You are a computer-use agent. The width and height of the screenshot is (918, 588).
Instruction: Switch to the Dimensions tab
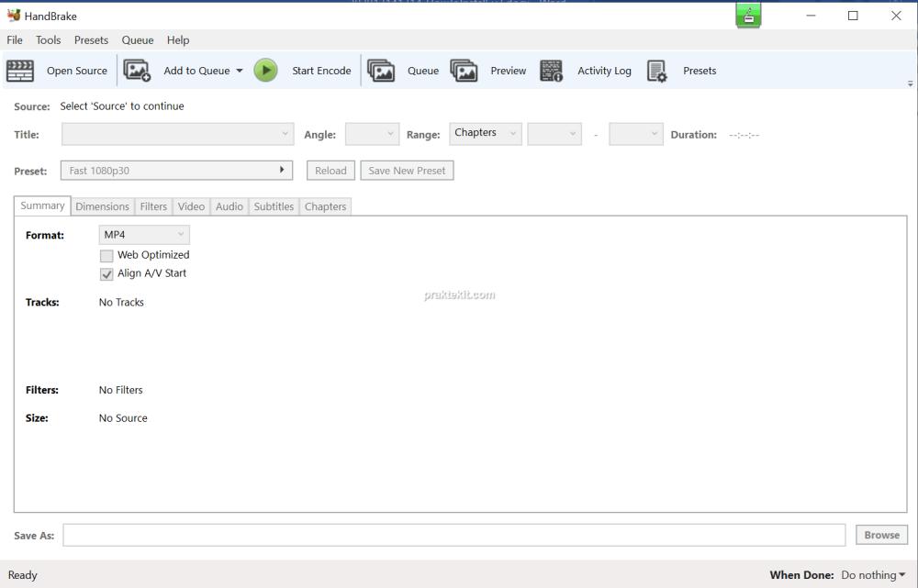103,206
